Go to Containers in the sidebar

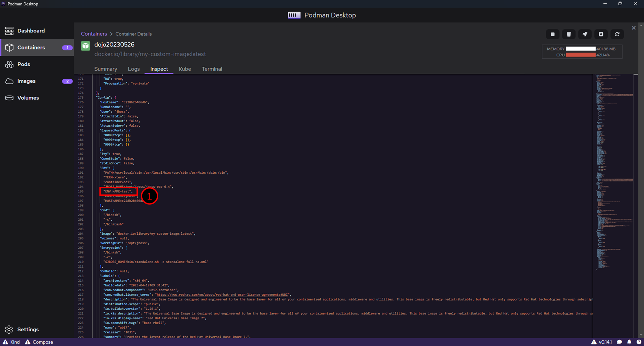(x=37, y=48)
